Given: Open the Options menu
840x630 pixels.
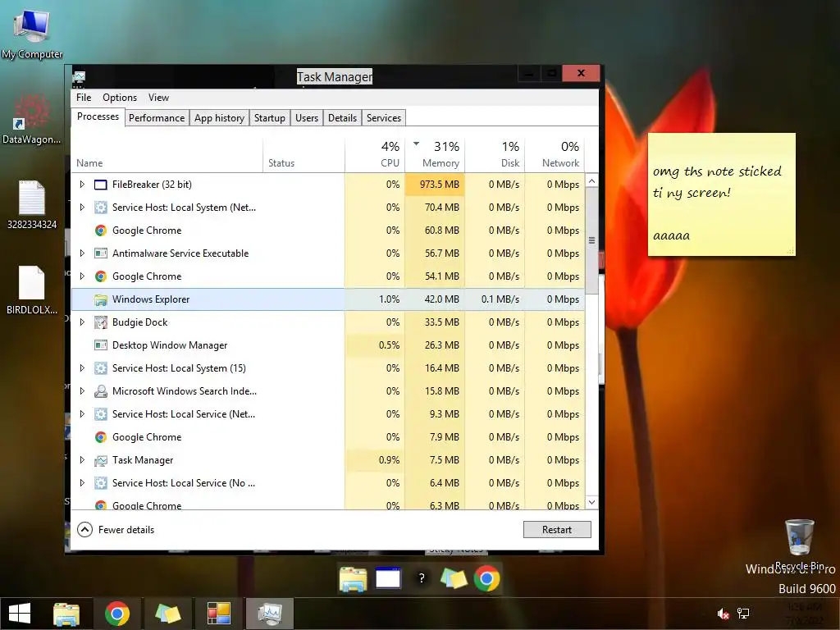Looking at the screenshot, I should [120, 98].
